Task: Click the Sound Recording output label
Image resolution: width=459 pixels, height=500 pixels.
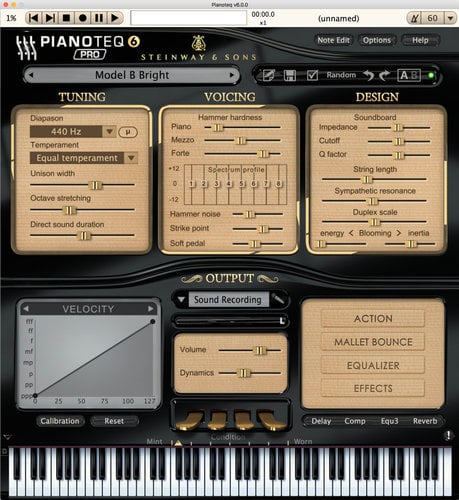Action: coord(228,300)
